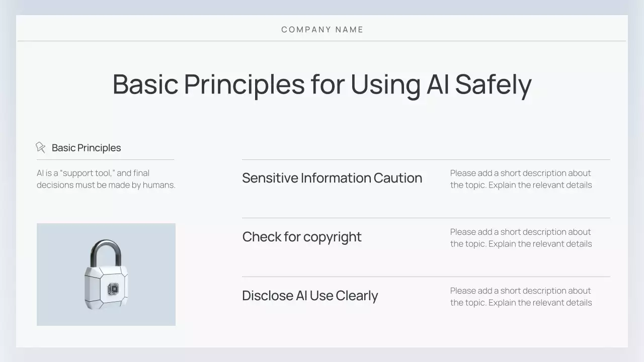
Task: Select the COMPANY NAME header text
Action: coord(322,30)
